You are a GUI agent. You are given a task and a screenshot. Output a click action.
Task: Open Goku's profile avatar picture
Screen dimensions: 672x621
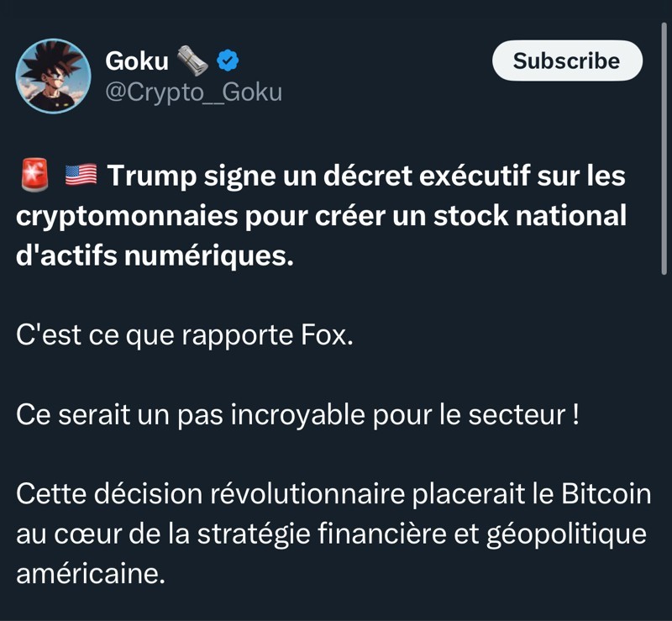(x=54, y=76)
